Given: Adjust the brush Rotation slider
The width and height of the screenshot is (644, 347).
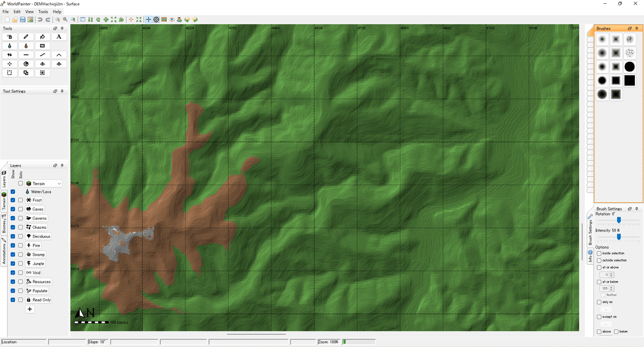Looking at the screenshot, I should click(618, 220).
